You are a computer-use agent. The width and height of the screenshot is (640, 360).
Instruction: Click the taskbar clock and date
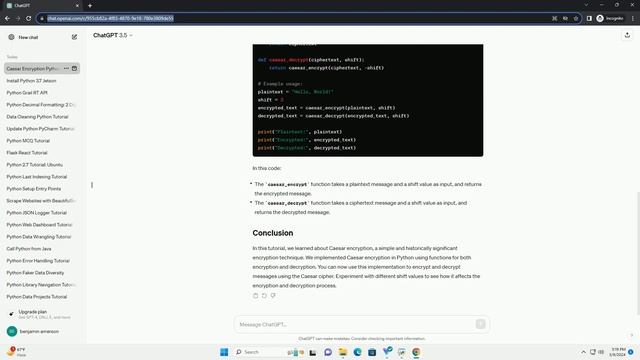(618, 352)
